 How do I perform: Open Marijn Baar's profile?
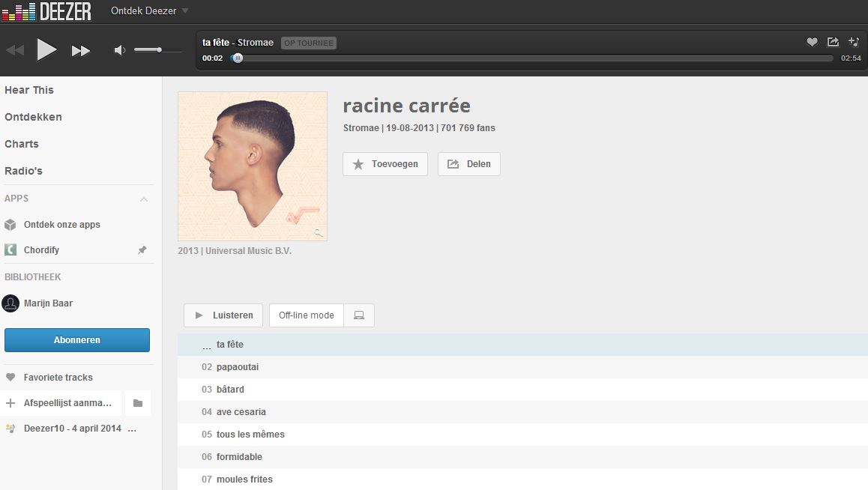click(48, 303)
